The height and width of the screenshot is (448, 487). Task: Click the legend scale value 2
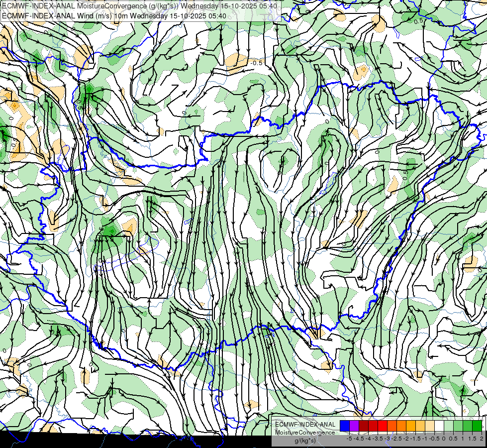[x=482, y=439]
